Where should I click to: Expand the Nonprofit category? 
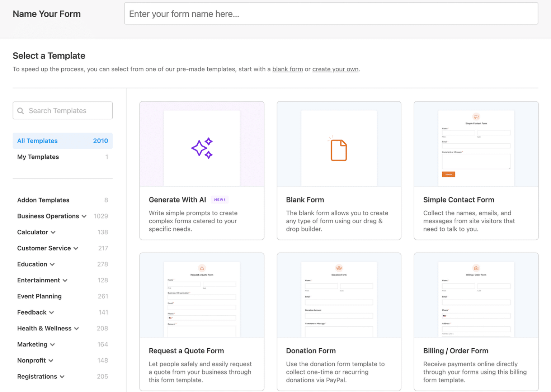[x=51, y=360]
